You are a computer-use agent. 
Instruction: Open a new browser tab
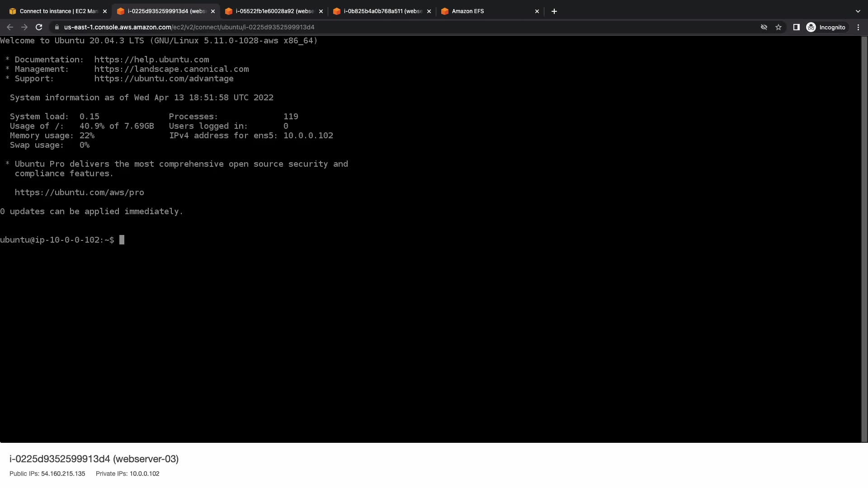[x=554, y=11]
